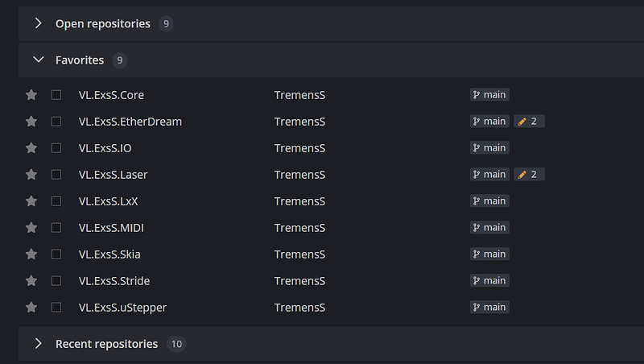Toggle the favorite star for VL.ExsS.IO
This screenshot has width=644, height=364.
[31, 148]
